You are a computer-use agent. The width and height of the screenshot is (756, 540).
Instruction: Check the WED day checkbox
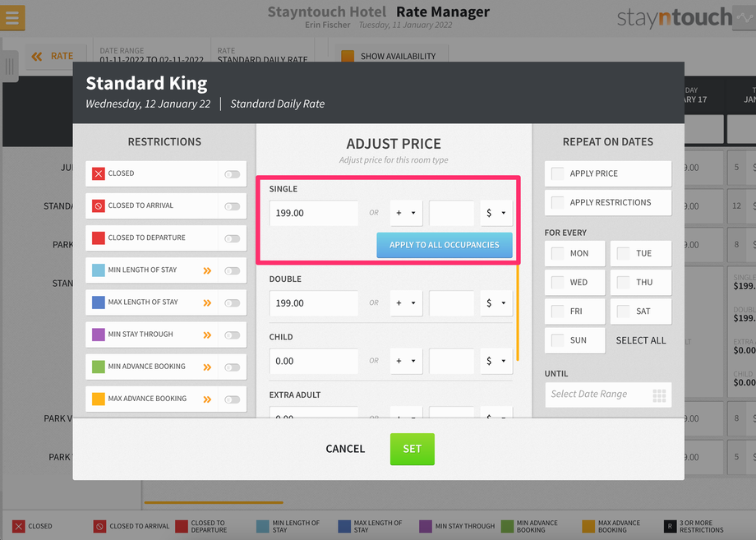click(558, 282)
